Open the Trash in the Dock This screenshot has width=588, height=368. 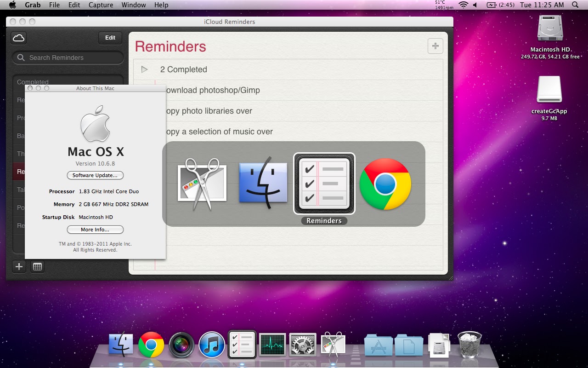point(469,345)
